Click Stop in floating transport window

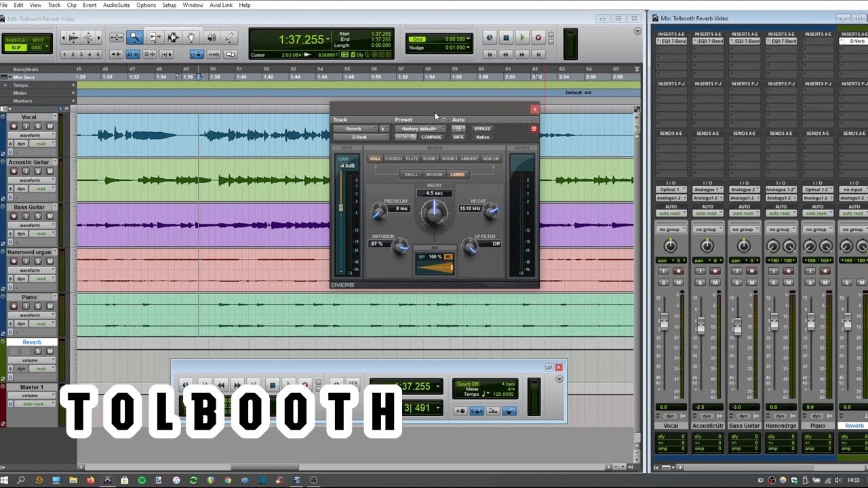[272, 385]
